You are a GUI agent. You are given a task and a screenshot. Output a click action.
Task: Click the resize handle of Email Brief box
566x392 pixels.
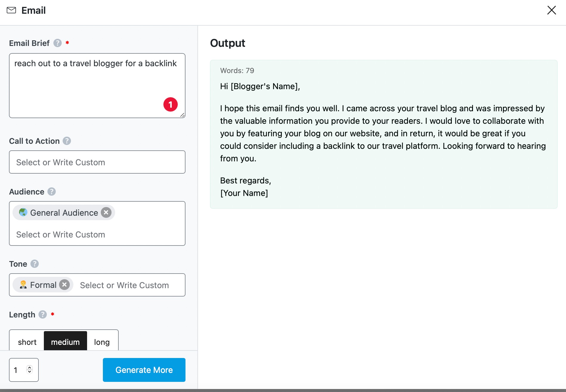182,115
